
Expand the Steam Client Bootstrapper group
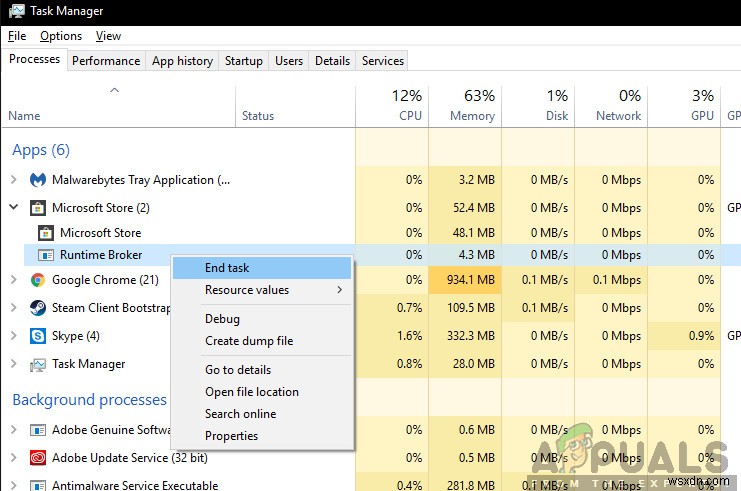pos(14,308)
